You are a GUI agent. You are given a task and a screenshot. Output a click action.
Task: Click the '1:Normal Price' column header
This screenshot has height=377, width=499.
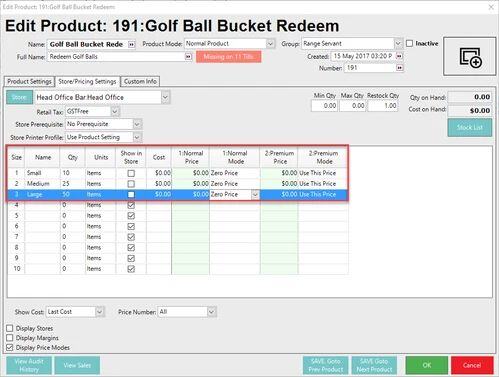coord(191,157)
